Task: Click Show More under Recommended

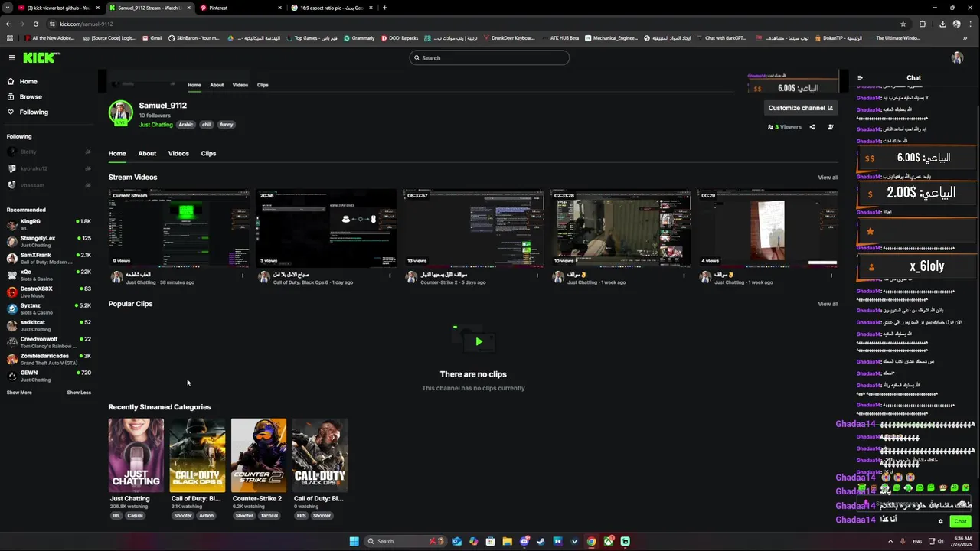Action: pyautogui.click(x=19, y=393)
